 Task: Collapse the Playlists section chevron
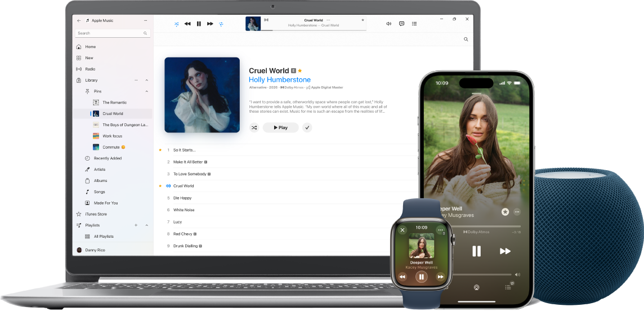click(146, 225)
